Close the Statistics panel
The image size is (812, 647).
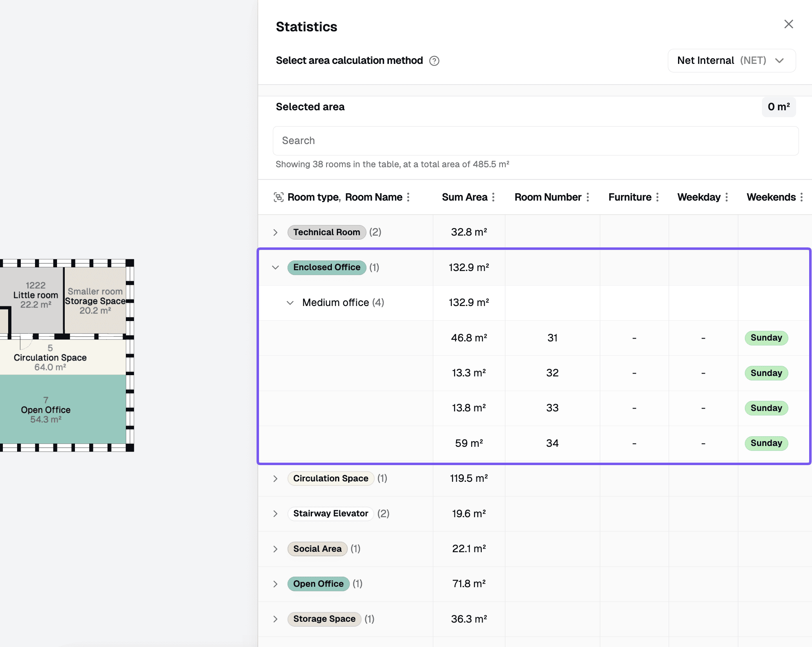point(788,24)
